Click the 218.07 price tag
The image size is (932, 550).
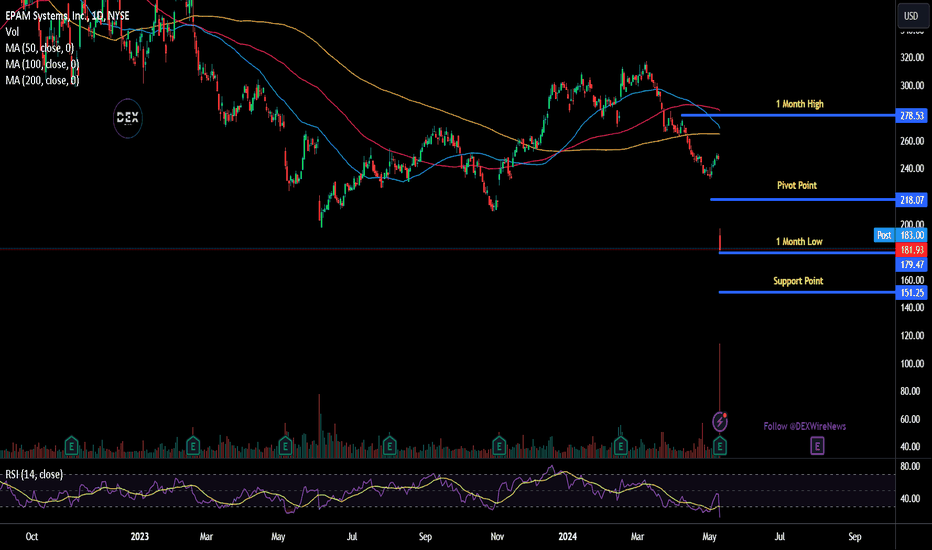click(x=911, y=200)
